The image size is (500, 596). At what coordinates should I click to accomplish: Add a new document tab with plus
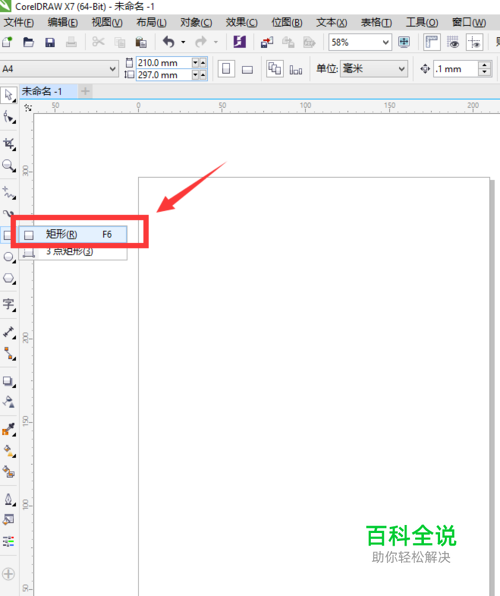(86, 91)
